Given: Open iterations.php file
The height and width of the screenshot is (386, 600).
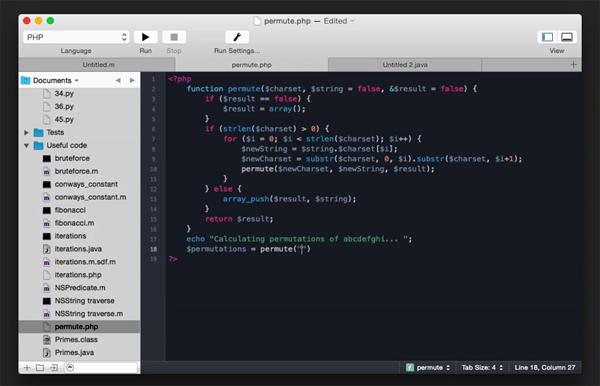Looking at the screenshot, I should pos(78,275).
